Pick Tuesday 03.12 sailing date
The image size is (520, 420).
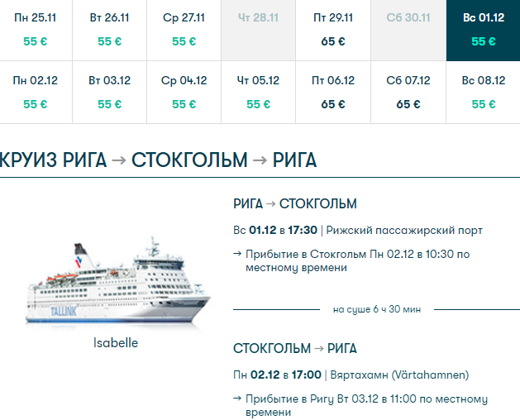(110, 92)
